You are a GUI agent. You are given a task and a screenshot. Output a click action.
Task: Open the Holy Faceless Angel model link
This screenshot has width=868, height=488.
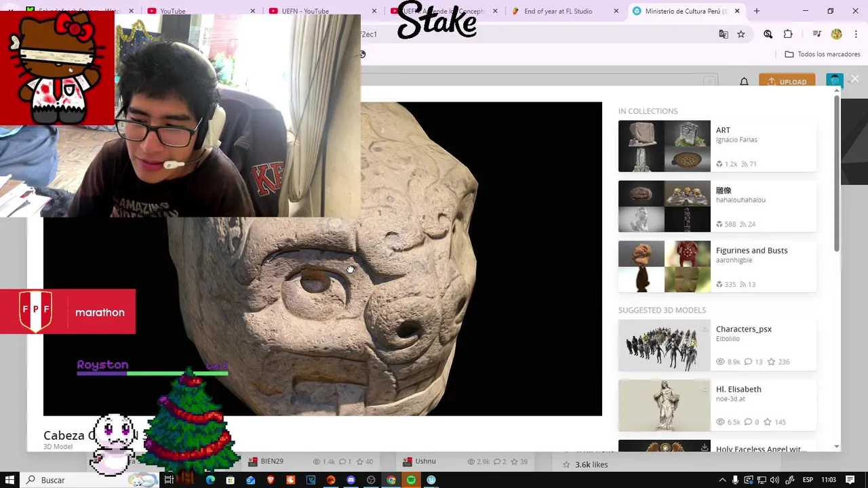761,449
